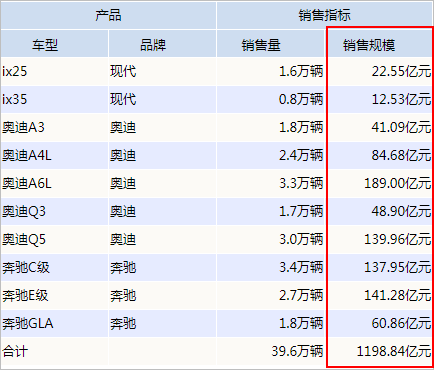
Task: Click the 销售量 column header
Action: pos(270,44)
